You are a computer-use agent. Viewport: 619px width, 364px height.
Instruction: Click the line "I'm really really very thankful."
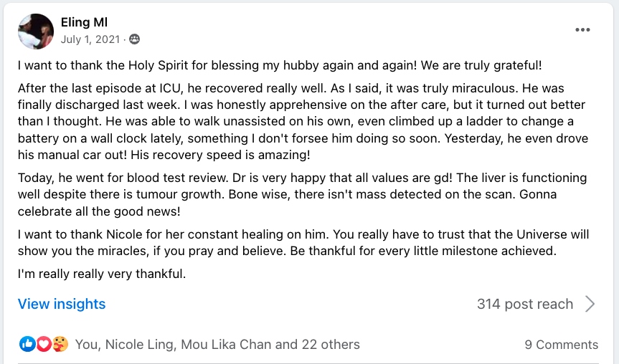[x=101, y=273]
